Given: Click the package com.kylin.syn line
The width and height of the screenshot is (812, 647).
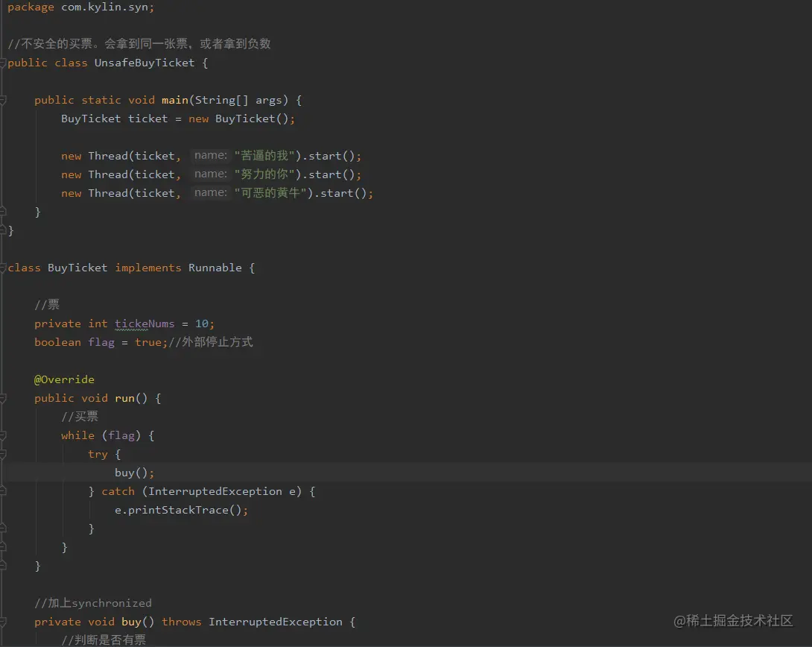Looking at the screenshot, I should coord(80,7).
